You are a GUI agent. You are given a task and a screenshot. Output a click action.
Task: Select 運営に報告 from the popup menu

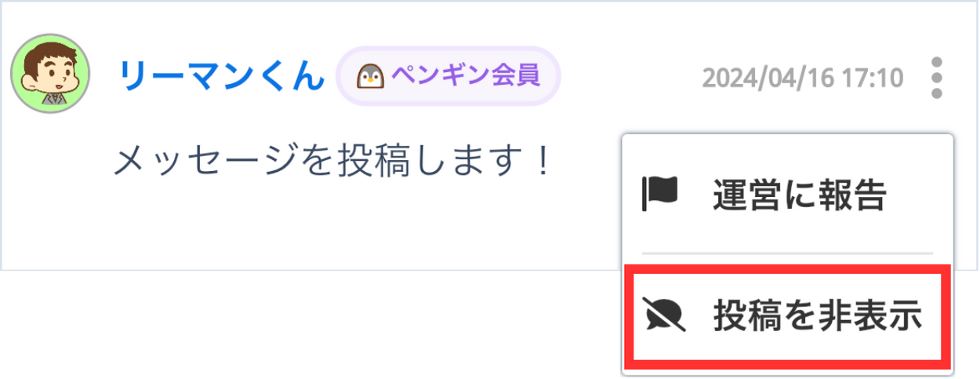point(787,195)
